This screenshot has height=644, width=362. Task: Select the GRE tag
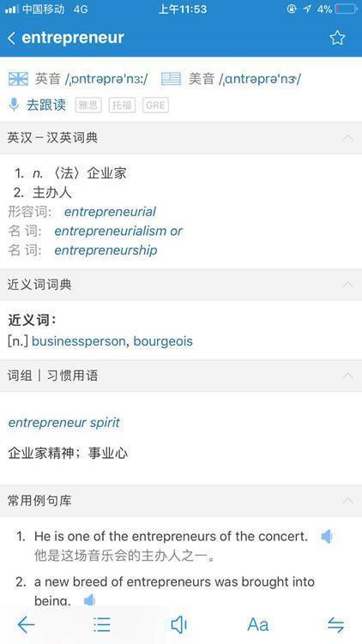[x=155, y=105]
